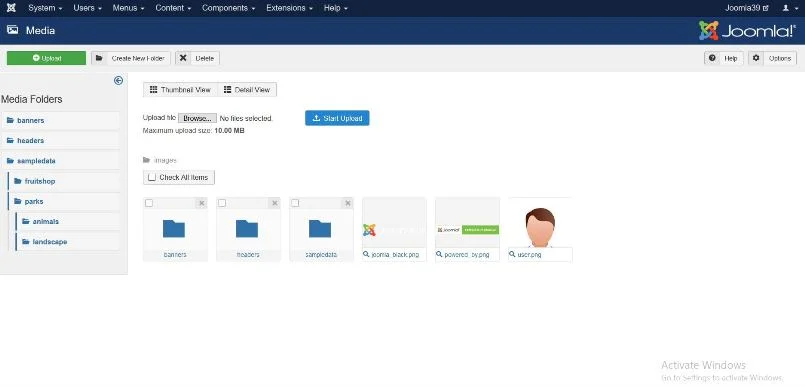The image size is (805, 387).
Task: Click the magnifier icon beside joomla_black.png
Action: pyautogui.click(x=367, y=254)
